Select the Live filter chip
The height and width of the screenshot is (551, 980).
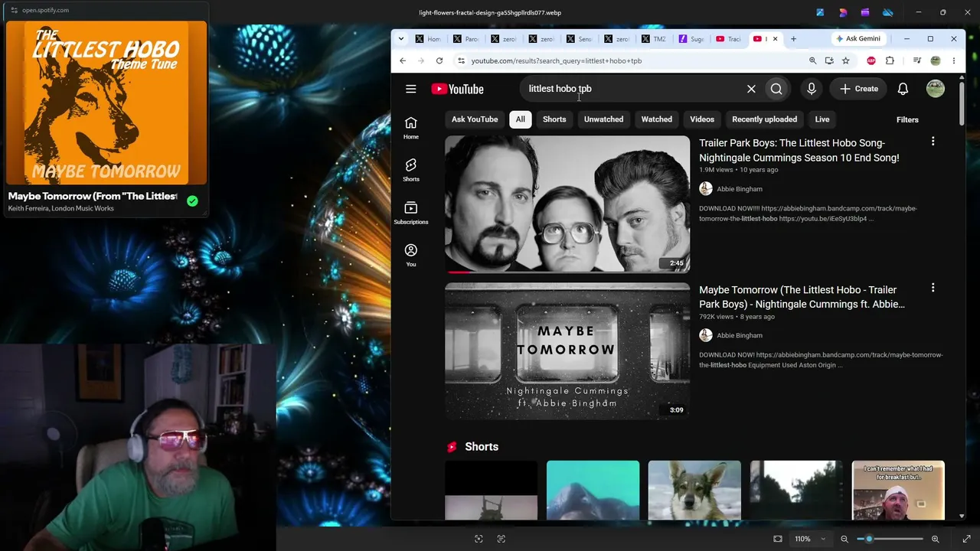[x=822, y=119]
